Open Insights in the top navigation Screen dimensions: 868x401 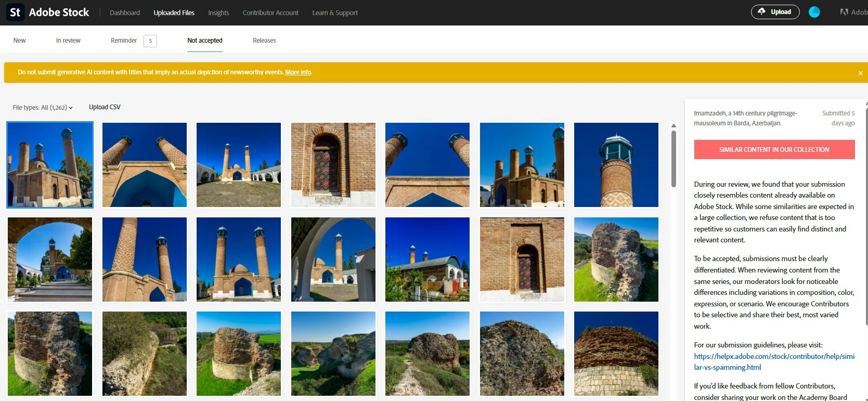click(218, 12)
